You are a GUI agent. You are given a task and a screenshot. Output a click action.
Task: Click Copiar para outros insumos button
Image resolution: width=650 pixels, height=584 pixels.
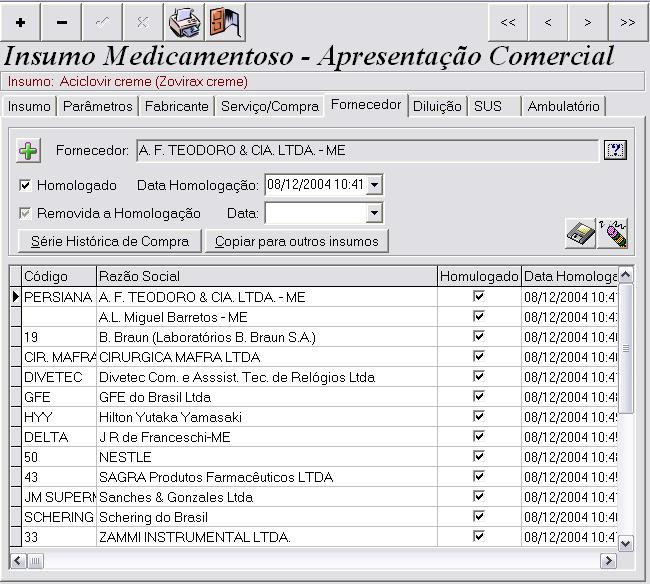(296, 241)
